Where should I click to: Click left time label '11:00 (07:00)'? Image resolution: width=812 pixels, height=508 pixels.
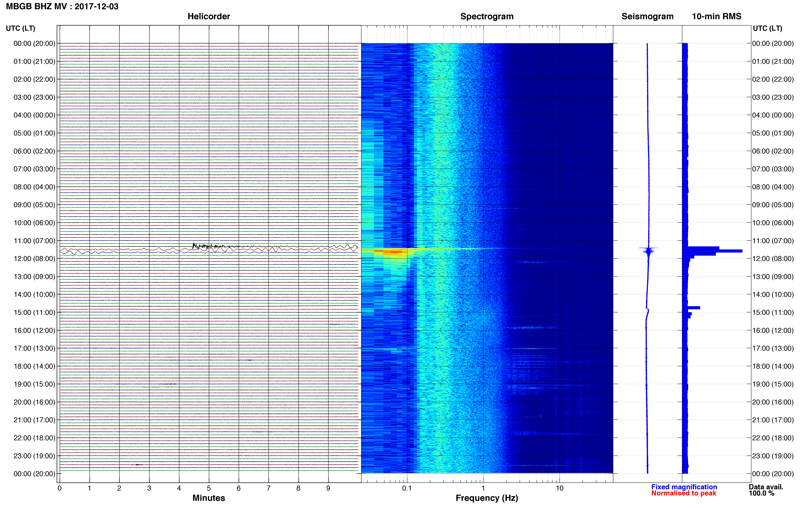[x=34, y=241]
